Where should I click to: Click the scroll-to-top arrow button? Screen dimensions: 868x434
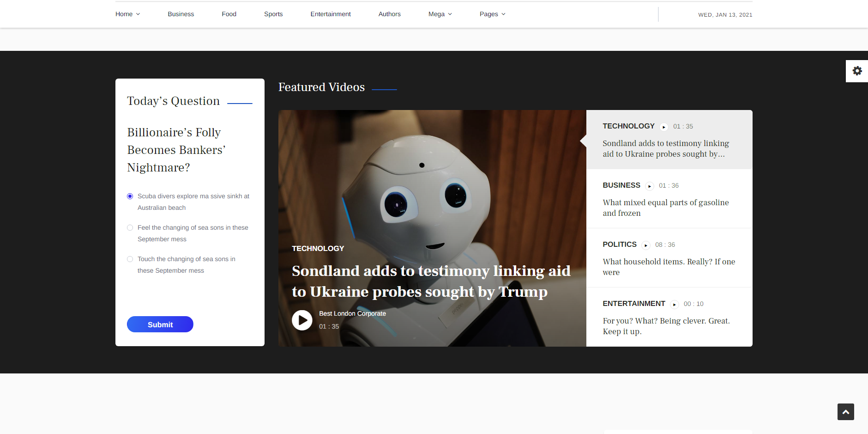coord(845,412)
